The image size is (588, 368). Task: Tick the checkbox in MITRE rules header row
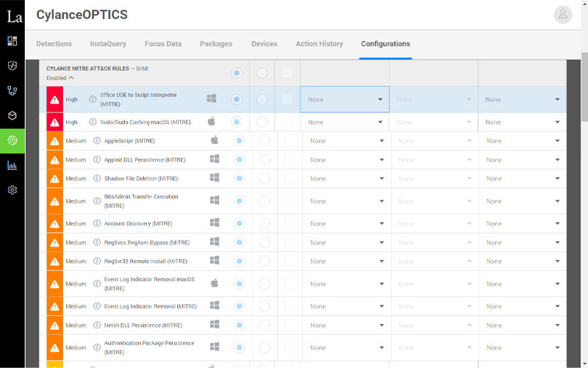tap(287, 73)
